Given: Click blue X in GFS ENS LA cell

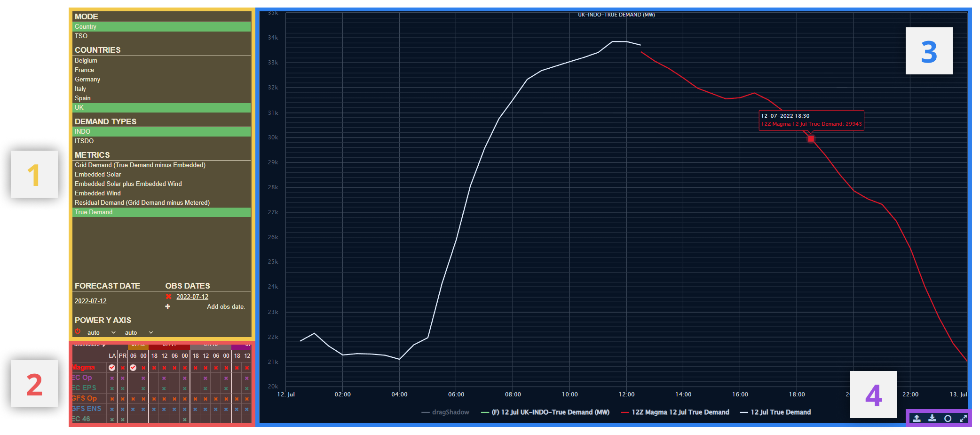Looking at the screenshot, I should pyautogui.click(x=112, y=409).
